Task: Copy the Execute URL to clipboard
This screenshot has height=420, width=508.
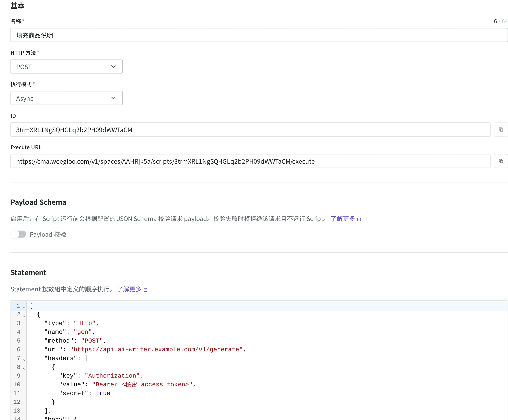Action: click(x=501, y=161)
